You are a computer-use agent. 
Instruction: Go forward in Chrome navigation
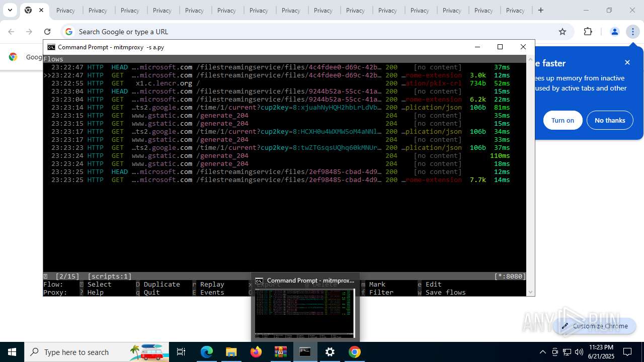click(29, 32)
